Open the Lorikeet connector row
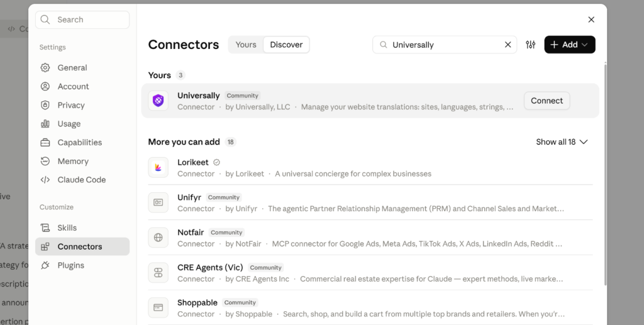644x325 pixels. [370, 167]
